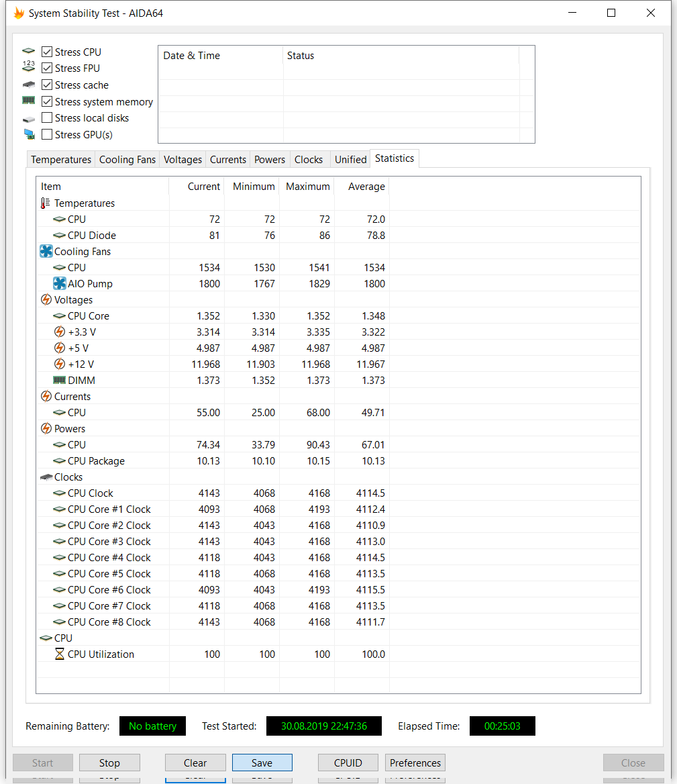This screenshot has width=677, height=784.
Task: Maximize the AIDA64 window
Action: tap(611, 13)
